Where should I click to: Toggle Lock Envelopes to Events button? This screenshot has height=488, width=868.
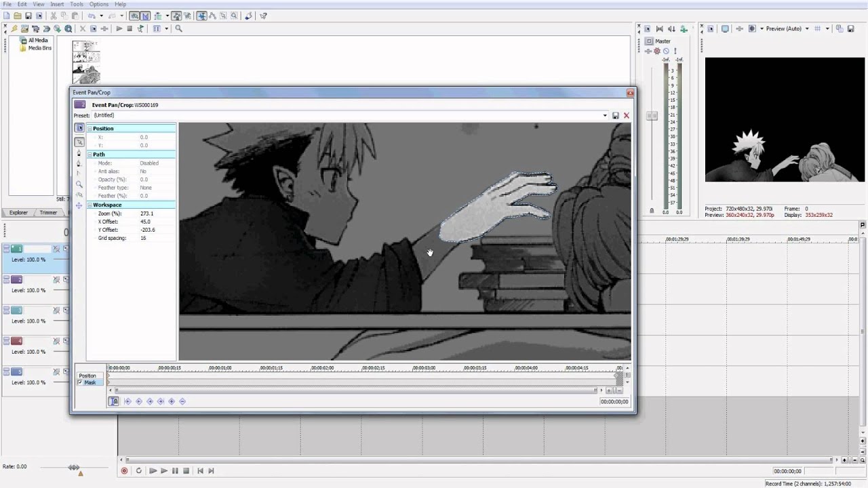pyautogui.click(x=176, y=16)
